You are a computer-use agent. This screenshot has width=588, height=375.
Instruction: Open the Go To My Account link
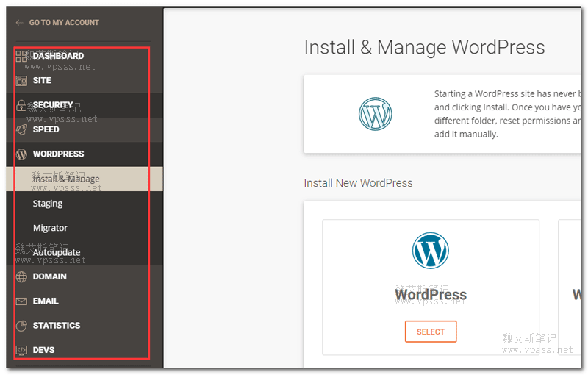64,23
